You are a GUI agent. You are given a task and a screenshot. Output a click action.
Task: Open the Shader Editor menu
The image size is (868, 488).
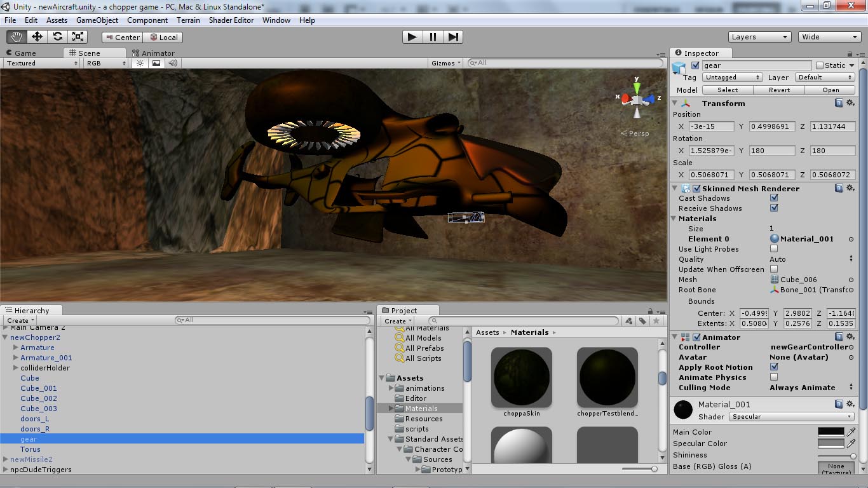[231, 20]
